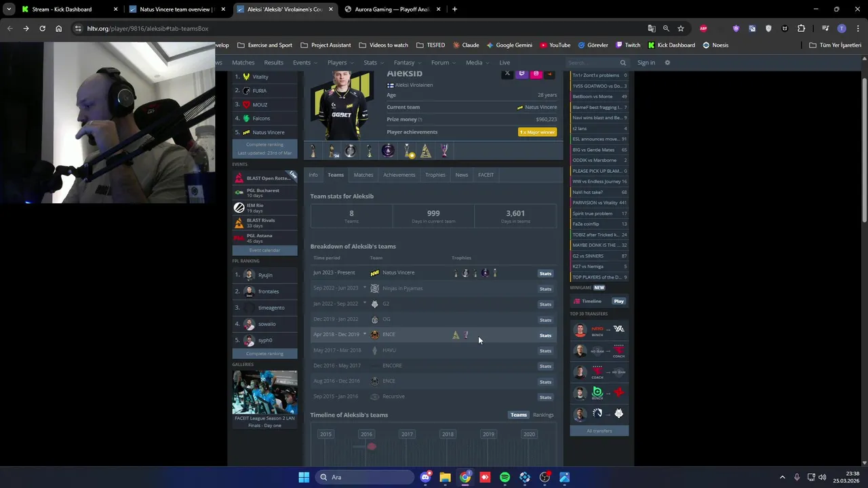Expand the Jan 2022 - Sep 2022 period arrow
The height and width of the screenshot is (488, 868).
pyautogui.click(x=364, y=304)
